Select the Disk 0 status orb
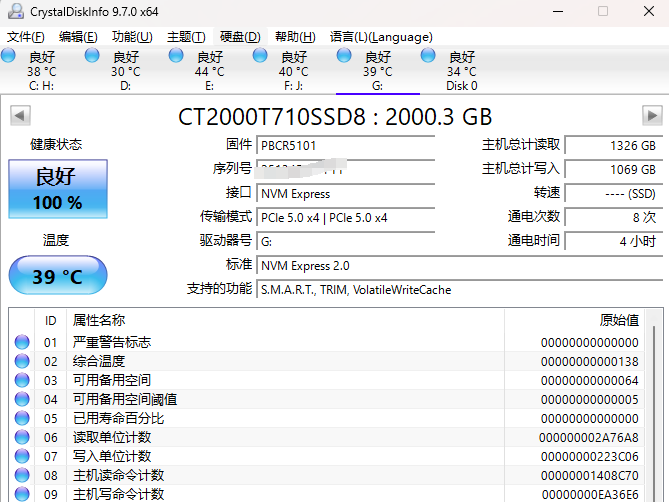Image resolution: width=669 pixels, height=502 pixels. pos(428,55)
